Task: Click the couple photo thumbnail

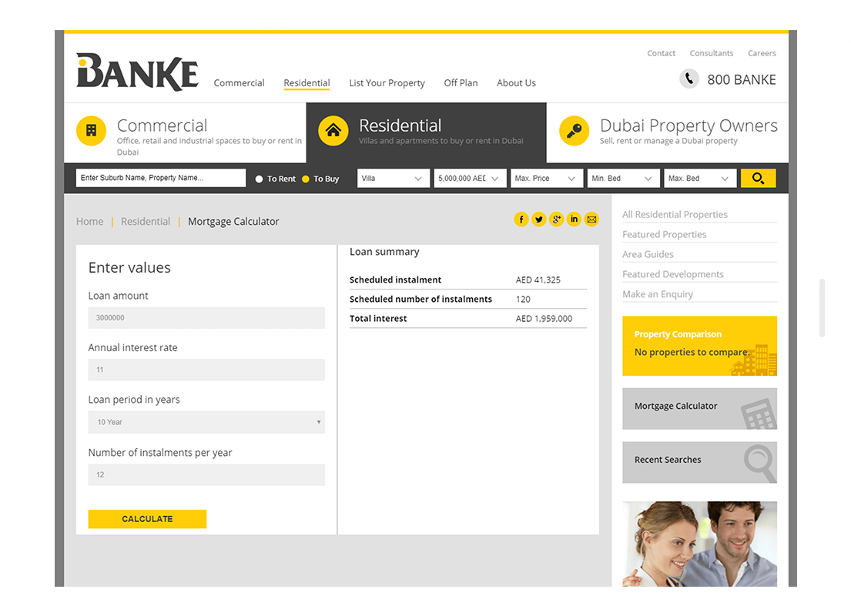Action: (x=699, y=544)
